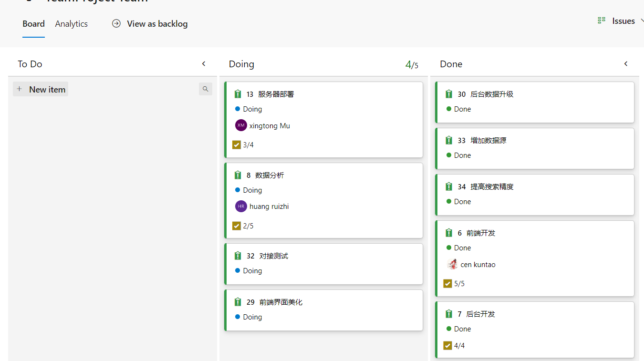The width and height of the screenshot is (644, 361).
Task: Open card 29 前端界面美化
Action: tap(280, 302)
